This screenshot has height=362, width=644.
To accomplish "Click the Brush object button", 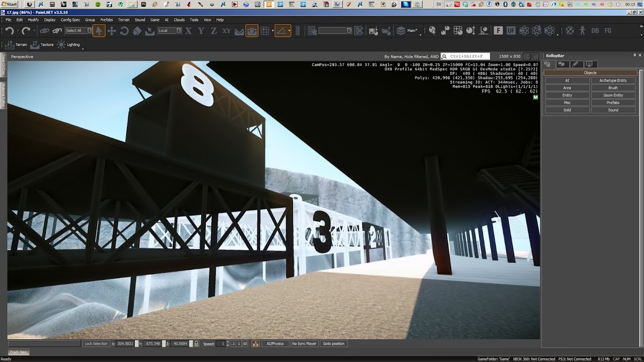I will tap(613, 88).
